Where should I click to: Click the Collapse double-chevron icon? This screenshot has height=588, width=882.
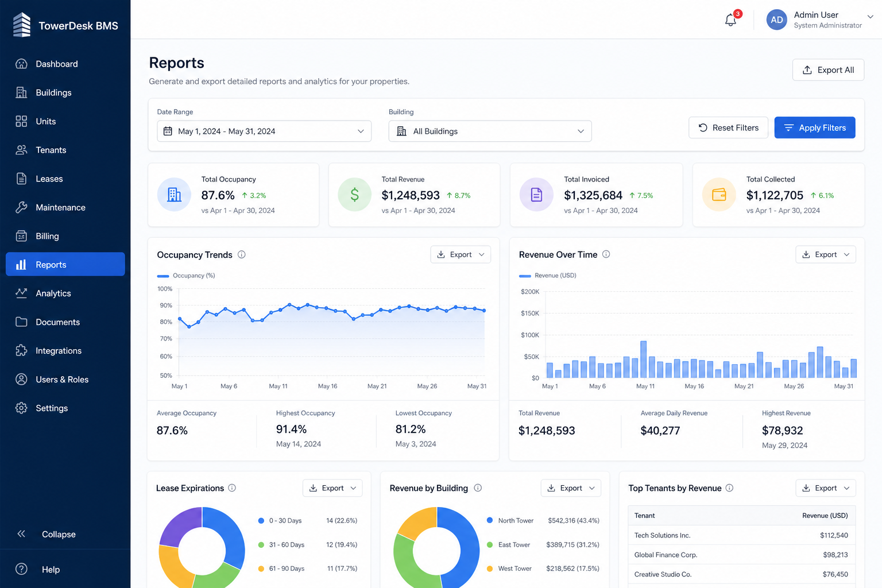tap(21, 534)
